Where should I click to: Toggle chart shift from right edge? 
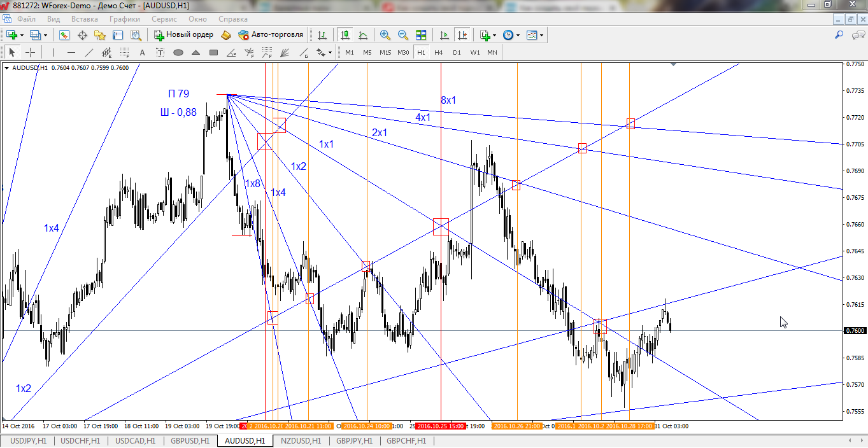point(462,35)
